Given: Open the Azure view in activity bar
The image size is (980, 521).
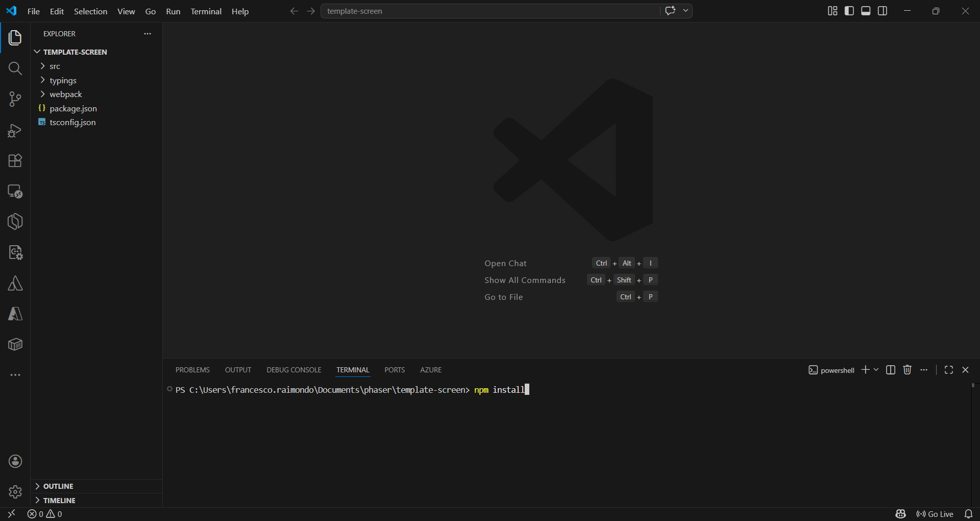Looking at the screenshot, I should [x=15, y=314].
